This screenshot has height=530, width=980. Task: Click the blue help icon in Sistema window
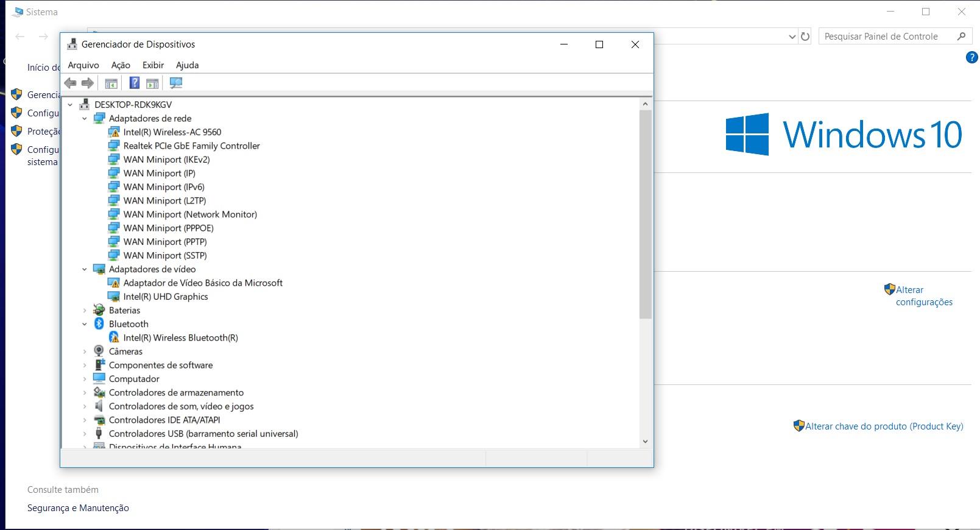pos(972,58)
